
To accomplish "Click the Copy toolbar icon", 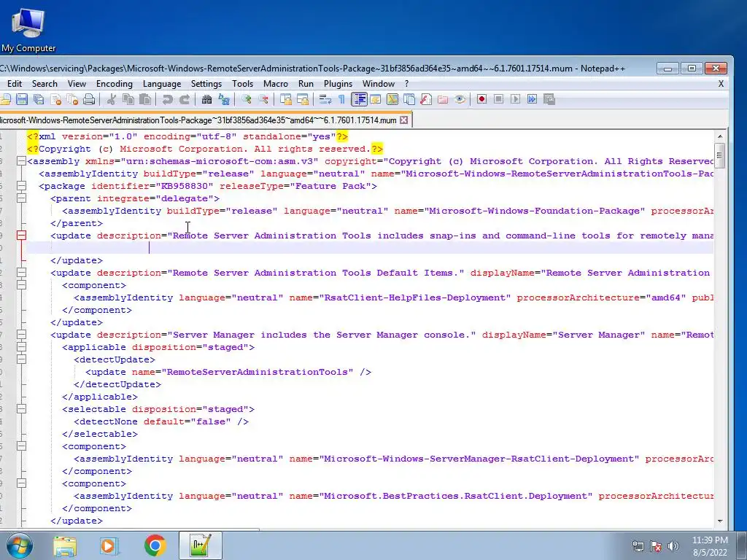I will coord(128,99).
